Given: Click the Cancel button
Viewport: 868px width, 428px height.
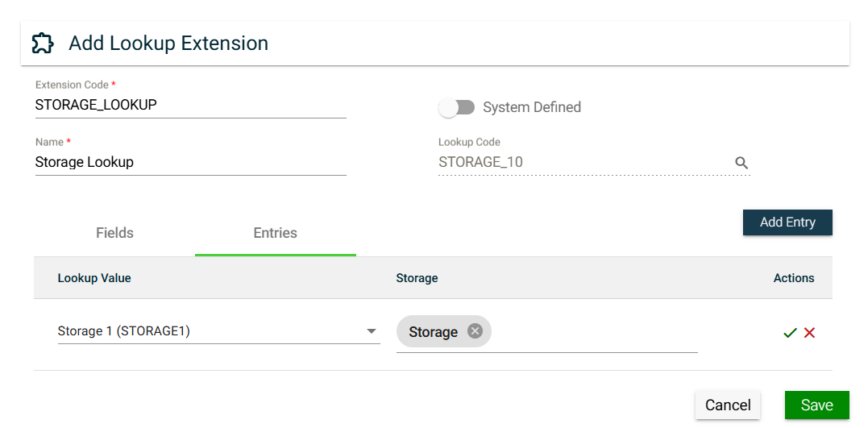Looking at the screenshot, I should [x=728, y=405].
